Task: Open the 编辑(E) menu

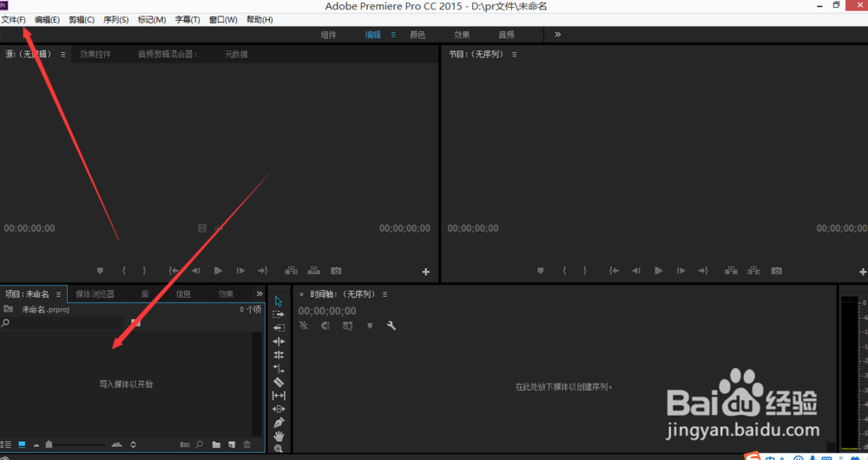Action: 47,19
